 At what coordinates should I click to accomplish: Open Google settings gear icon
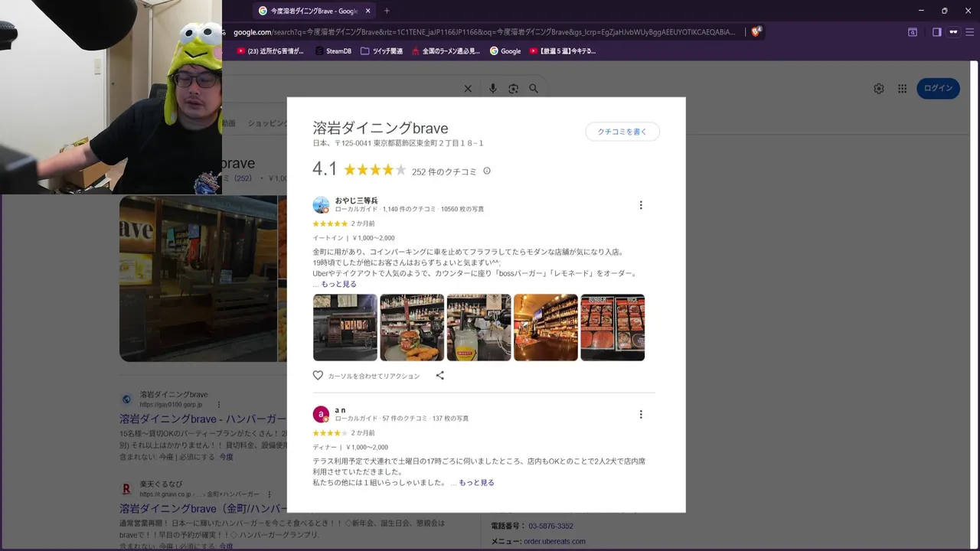click(879, 89)
